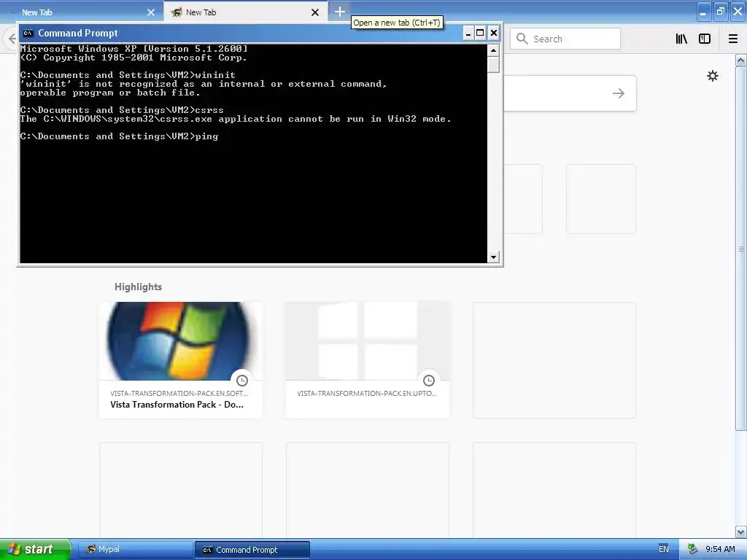Click the Highlights section heading
Viewport: 747px width, 560px height.
point(138,287)
